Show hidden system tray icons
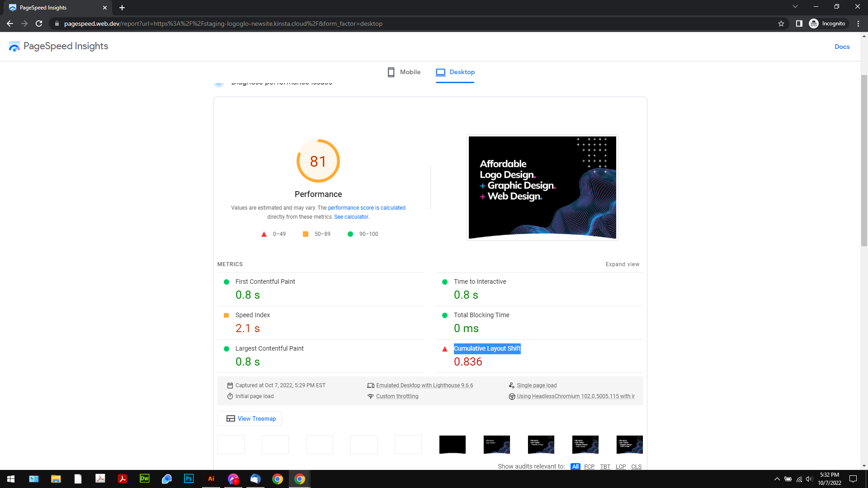 click(777, 479)
